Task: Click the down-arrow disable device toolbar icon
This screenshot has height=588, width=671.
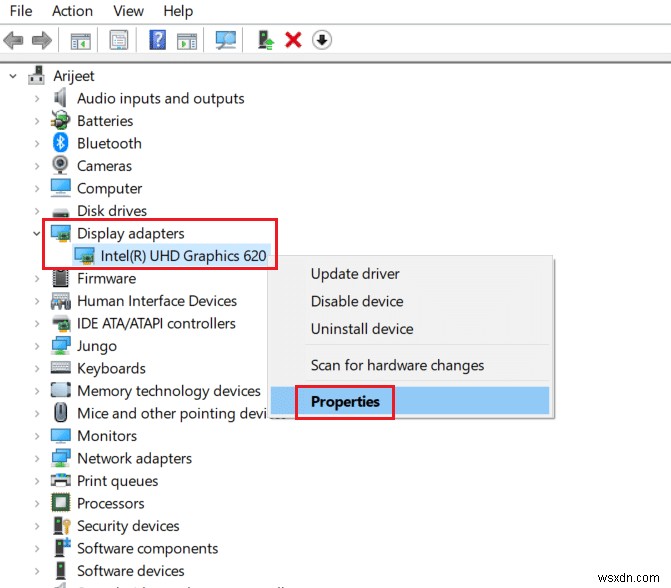Action: pos(322,40)
